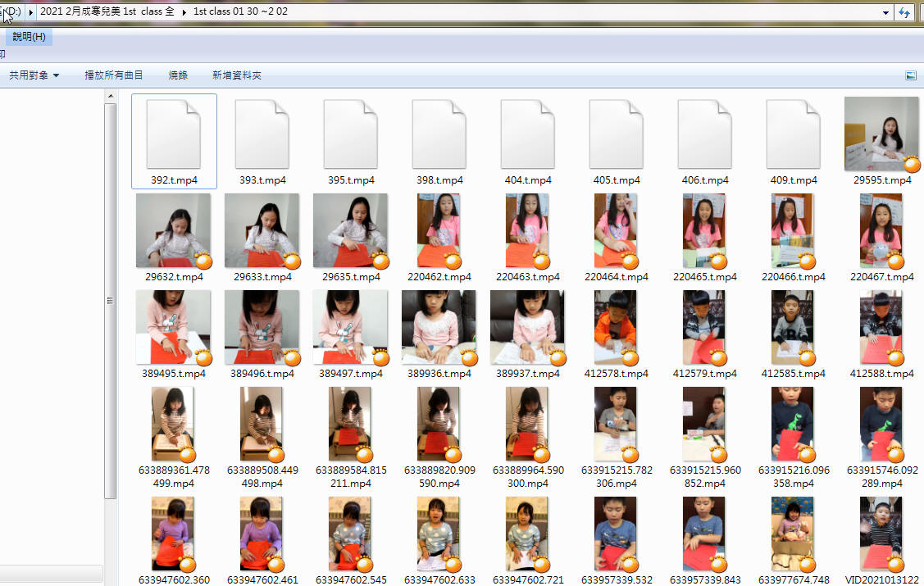
Task: Open the 說明(H) menu
Action: pos(29,37)
